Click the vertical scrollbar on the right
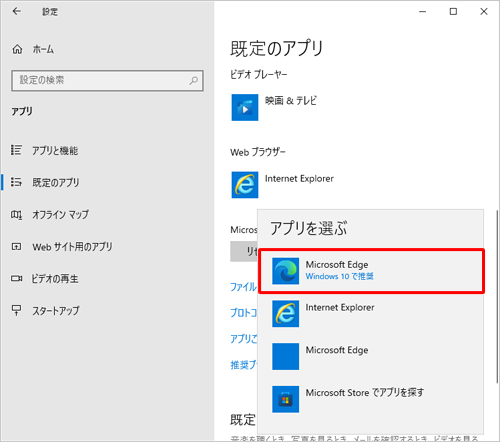Viewport: 500px width, 442px height. tap(497, 297)
